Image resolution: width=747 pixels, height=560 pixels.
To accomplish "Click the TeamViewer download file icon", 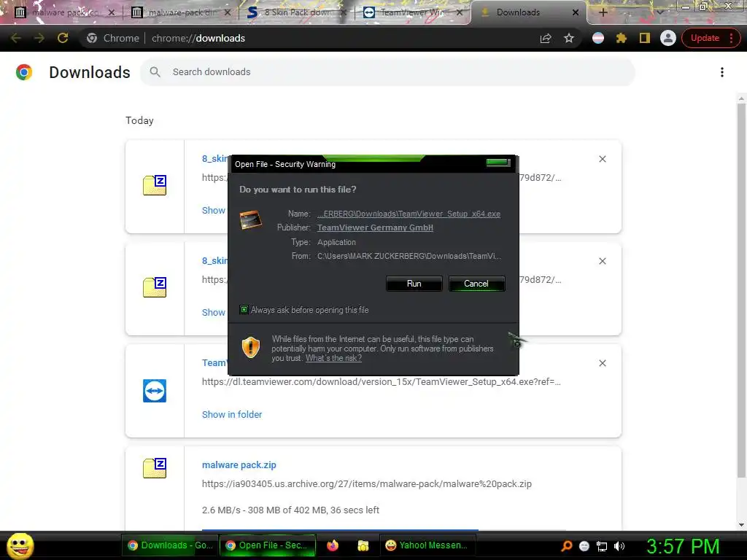I will click(x=155, y=391).
